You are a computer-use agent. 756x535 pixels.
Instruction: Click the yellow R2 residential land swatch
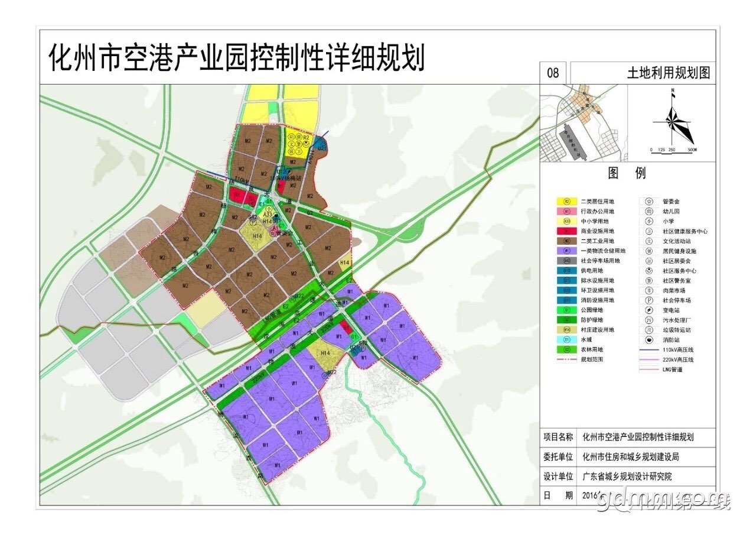point(566,201)
